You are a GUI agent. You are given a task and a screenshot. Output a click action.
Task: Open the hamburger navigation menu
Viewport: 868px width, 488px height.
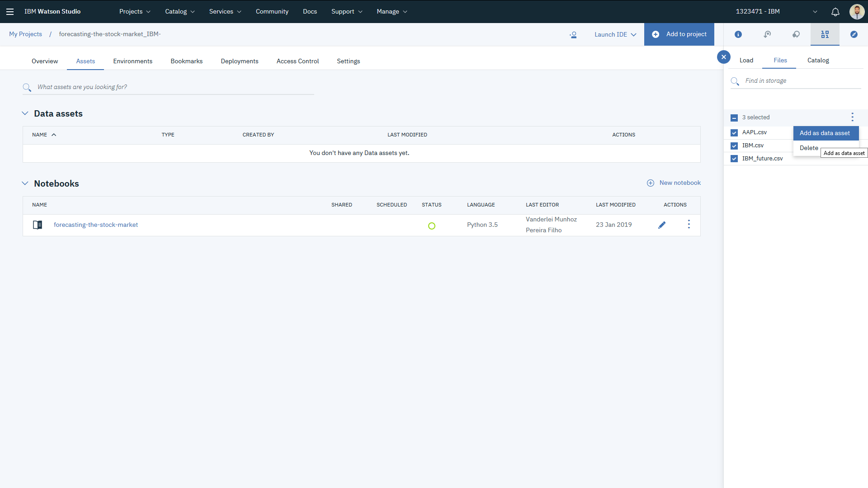click(10, 12)
